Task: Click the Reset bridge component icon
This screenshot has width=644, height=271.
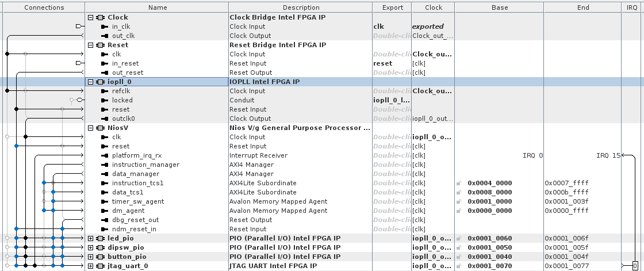Action: tap(100, 45)
